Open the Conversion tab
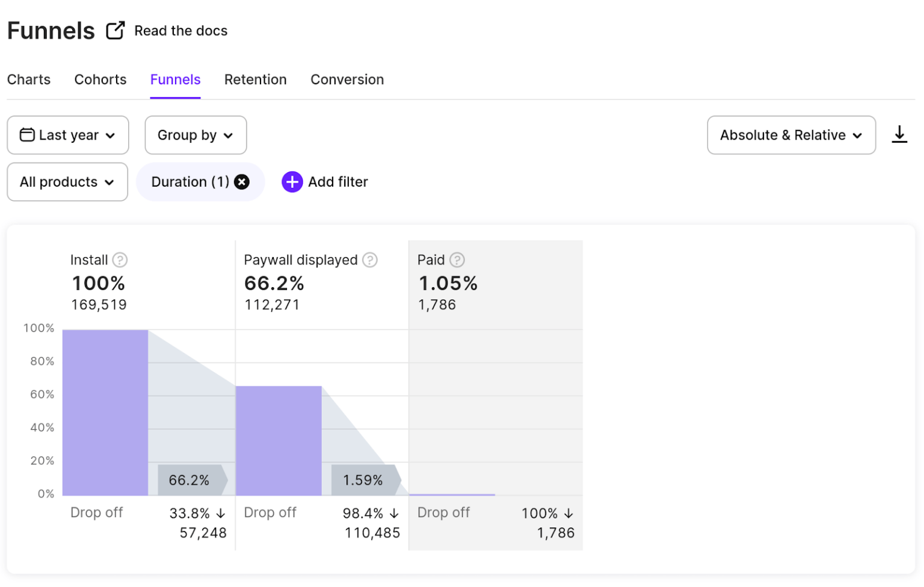Screen dimensions: 924x587 [x=346, y=79]
